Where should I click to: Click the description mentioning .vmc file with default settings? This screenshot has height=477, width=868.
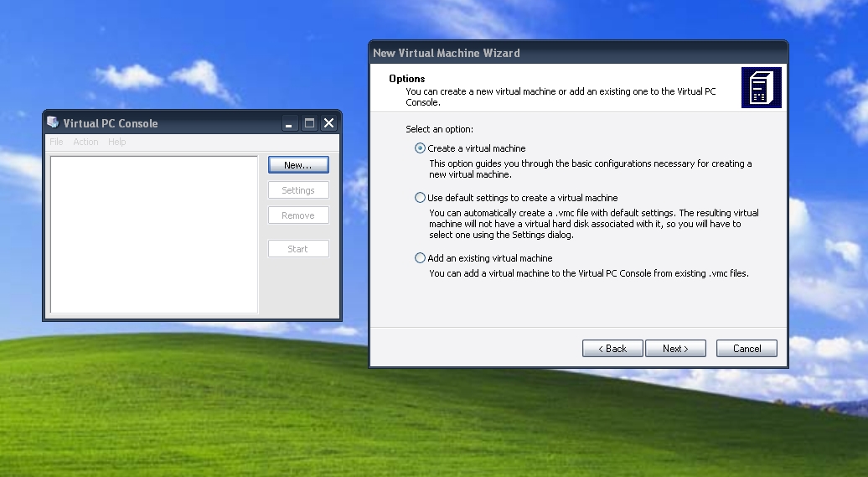(x=594, y=224)
